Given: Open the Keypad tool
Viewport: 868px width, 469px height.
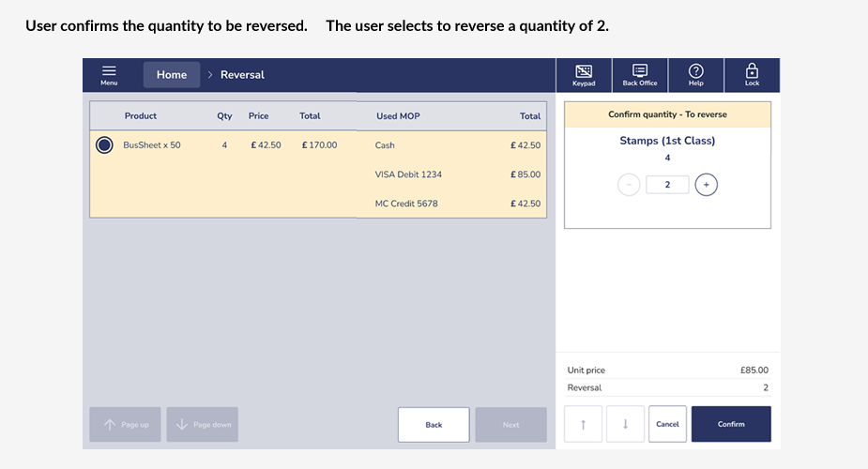Looking at the screenshot, I should point(584,75).
